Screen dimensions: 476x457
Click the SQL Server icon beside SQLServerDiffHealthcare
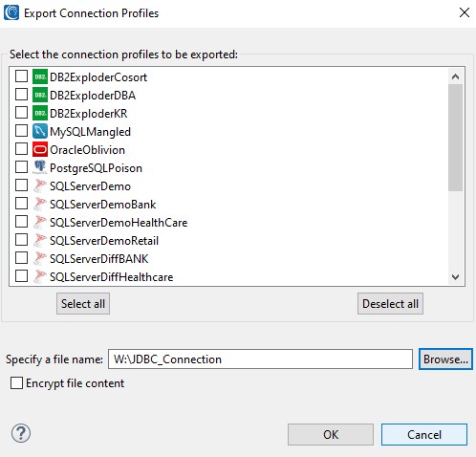[40, 276]
